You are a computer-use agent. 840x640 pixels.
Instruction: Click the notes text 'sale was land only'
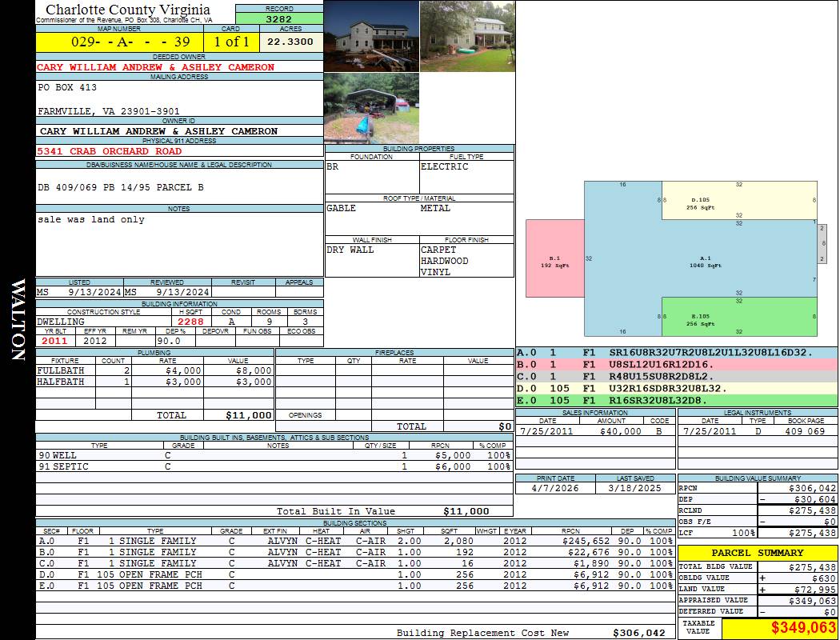91,219
